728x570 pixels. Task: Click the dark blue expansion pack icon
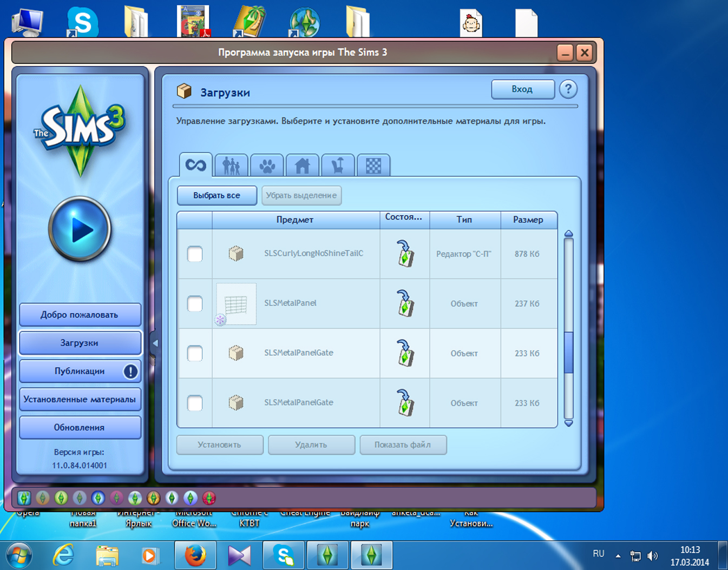coord(98,498)
